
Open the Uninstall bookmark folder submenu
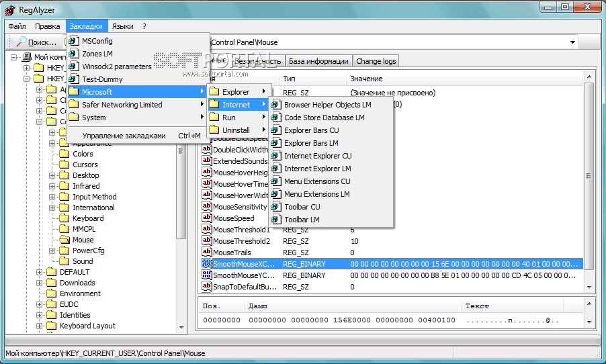tap(239, 130)
